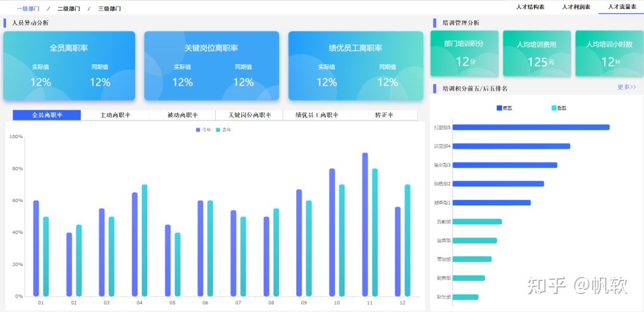Click the 去年 bar for month 07
Image resolution: width=644 pixels, height=312 pixels.
coord(243,257)
